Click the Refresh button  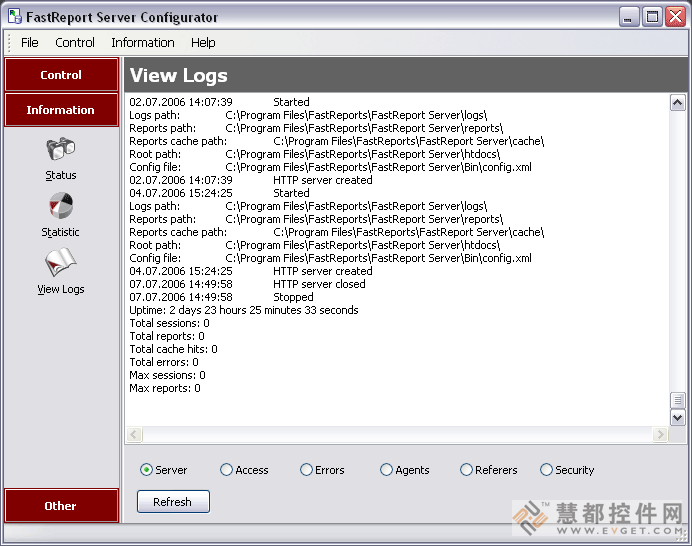click(173, 501)
